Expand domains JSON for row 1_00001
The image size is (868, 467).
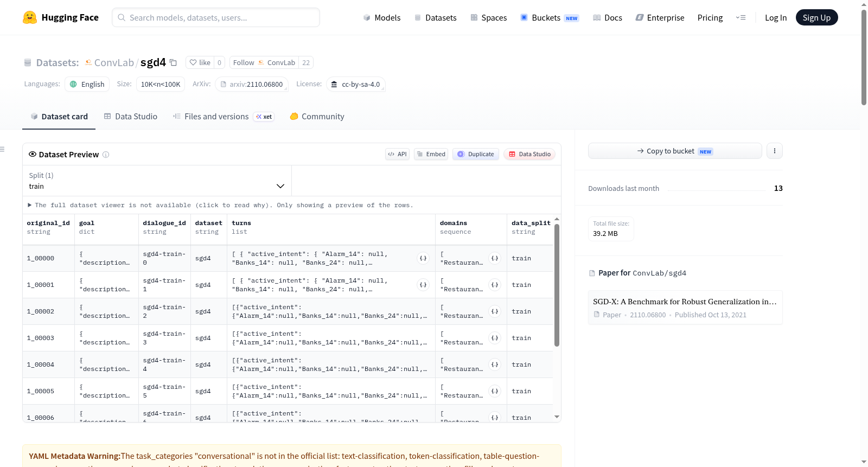pyautogui.click(x=495, y=285)
